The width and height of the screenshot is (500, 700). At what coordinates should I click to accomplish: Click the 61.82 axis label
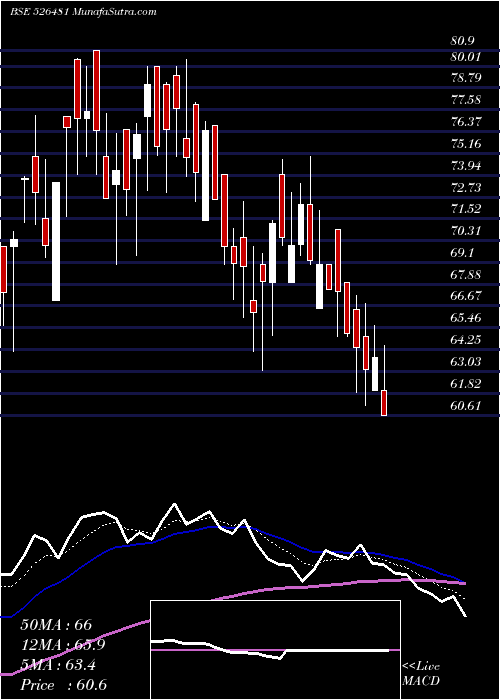pos(466,383)
